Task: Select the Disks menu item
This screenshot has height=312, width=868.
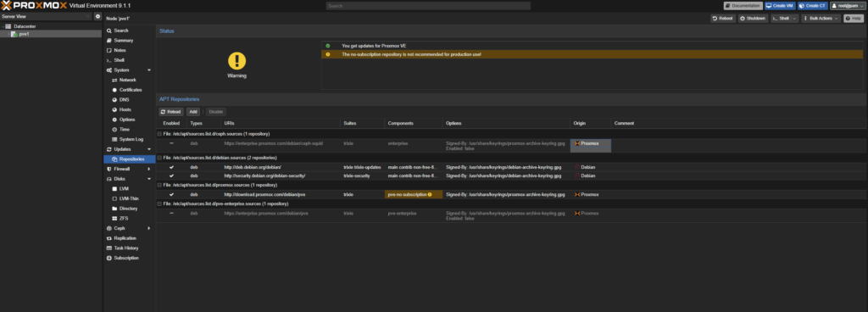Action: 120,179
